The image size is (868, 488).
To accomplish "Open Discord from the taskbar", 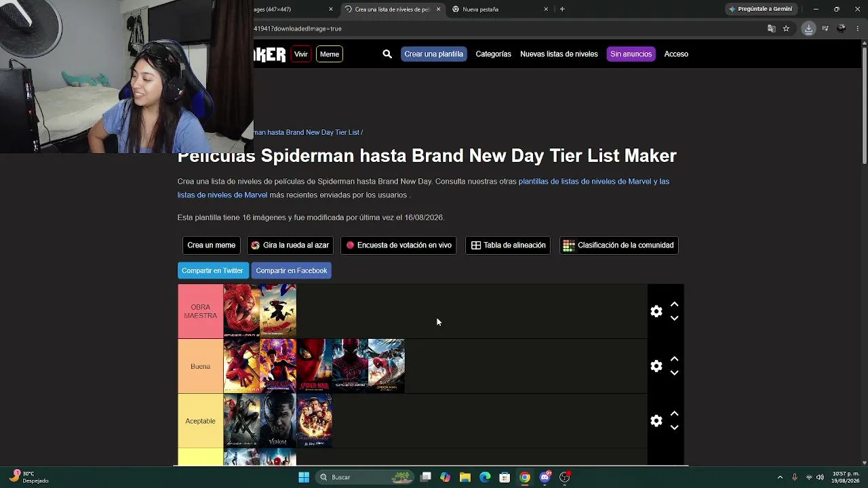I will (x=545, y=477).
